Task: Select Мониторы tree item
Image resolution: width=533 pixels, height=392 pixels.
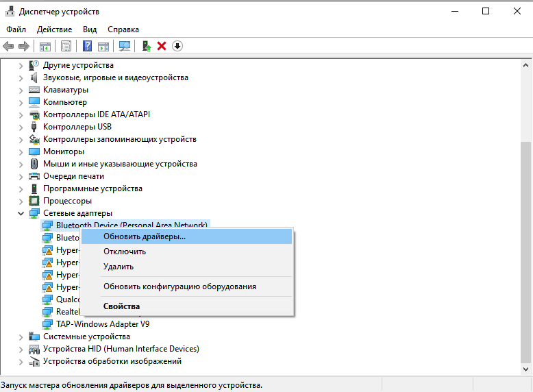Action: [64, 151]
